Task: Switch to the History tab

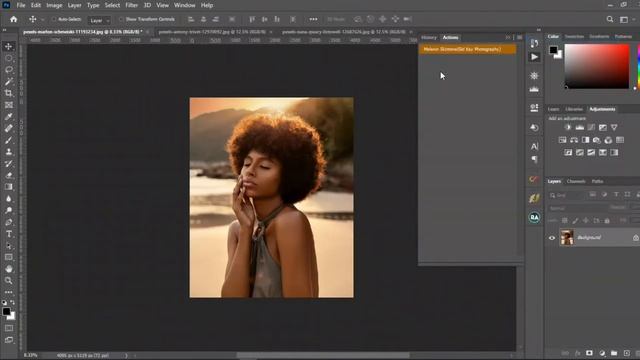Action: [429, 37]
